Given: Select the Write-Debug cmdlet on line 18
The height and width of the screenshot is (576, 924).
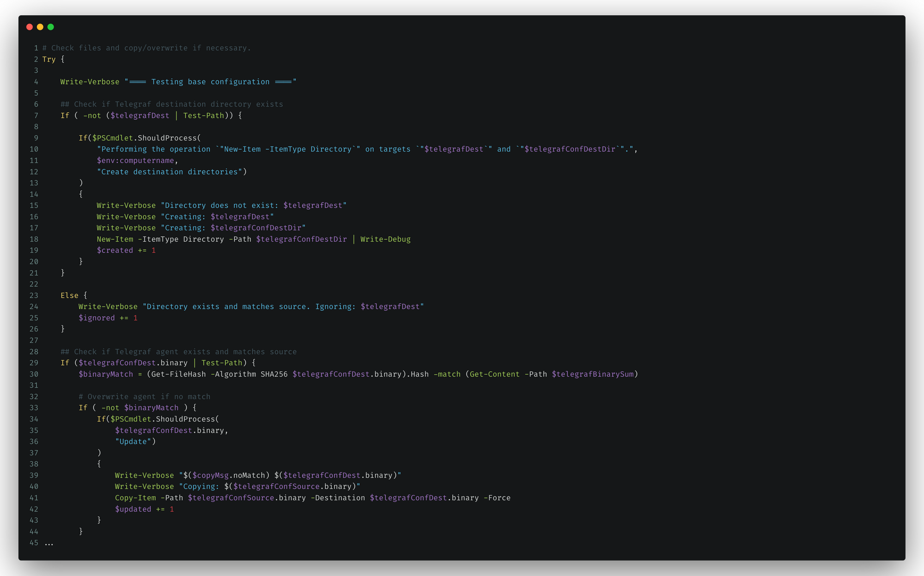Looking at the screenshot, I should (385, 239).
